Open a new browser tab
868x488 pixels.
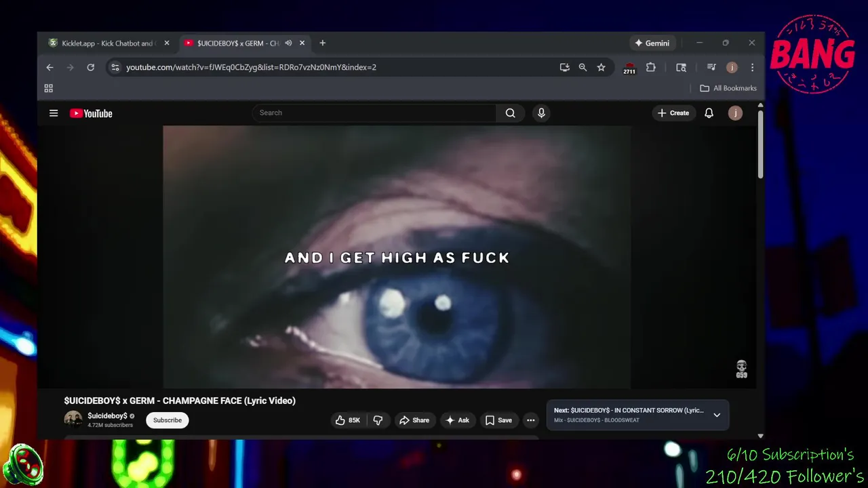pyautogui.click(x=323, y=43)
